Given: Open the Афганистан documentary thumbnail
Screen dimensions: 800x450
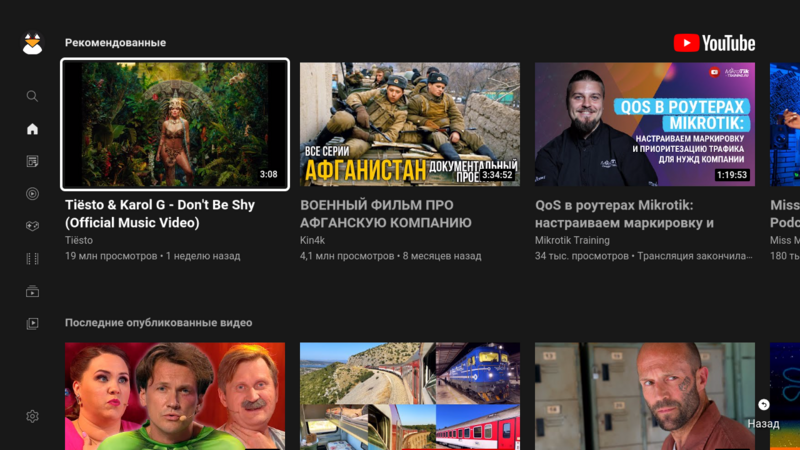Looking at the screenshot, I should click(x=410, y=124).
